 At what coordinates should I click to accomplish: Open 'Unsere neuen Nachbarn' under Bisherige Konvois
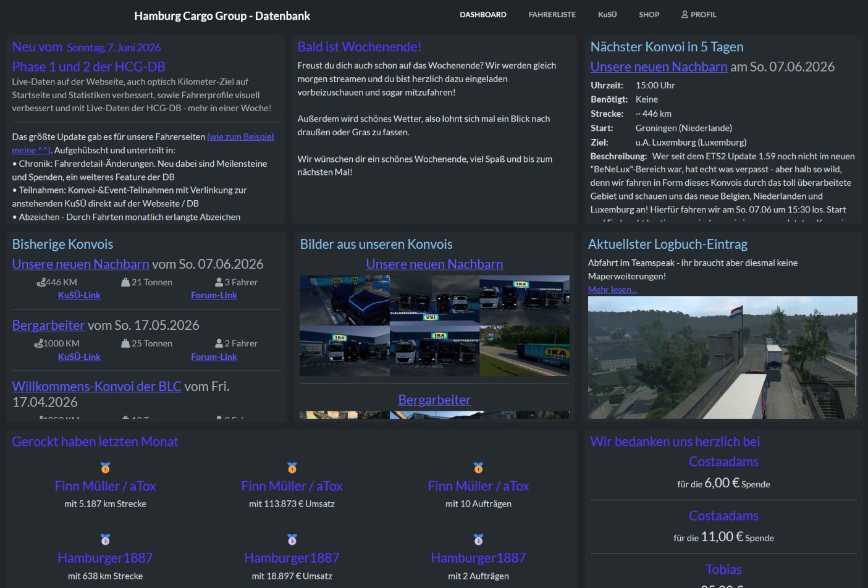80,264
